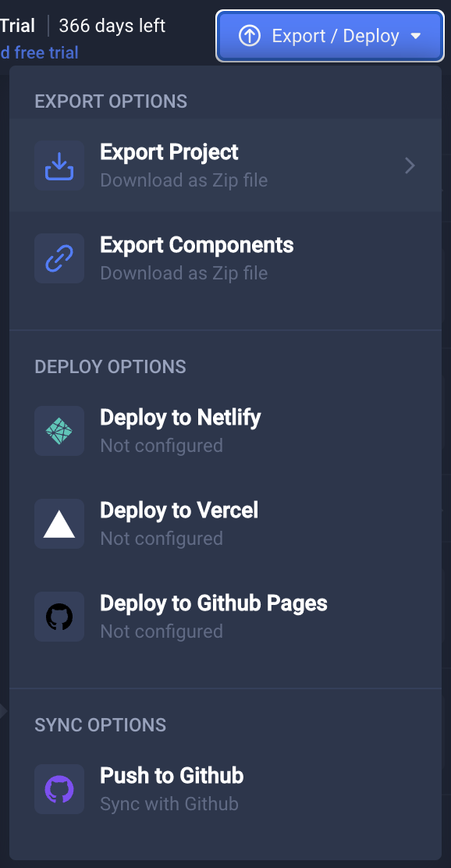Click the upload arrow icon in Export / Deploy
The image size is (451, 868).
pyautogui.click(x=250, y=36)
